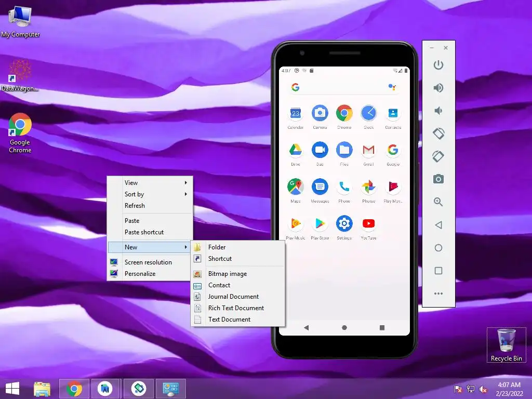Tap the Google Assistant icon in search bar

coord(392,87)
